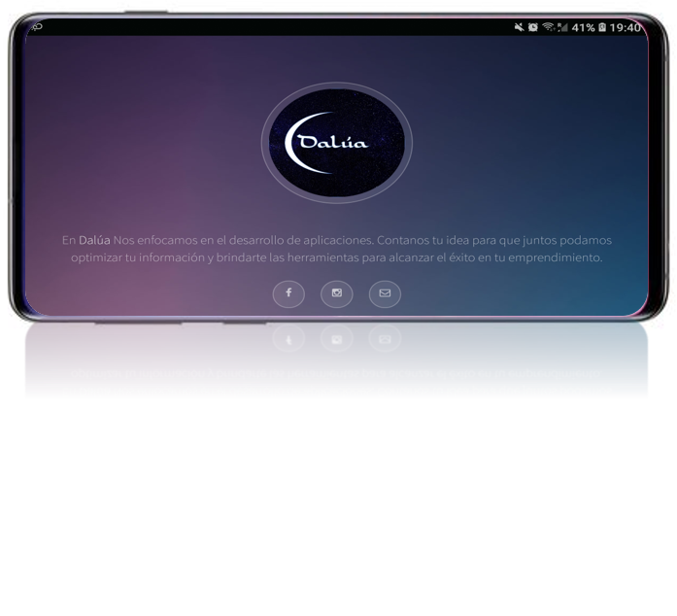677x616 pixels.
Task: Open the Instagram profile icon
Action: click(337, 293)
